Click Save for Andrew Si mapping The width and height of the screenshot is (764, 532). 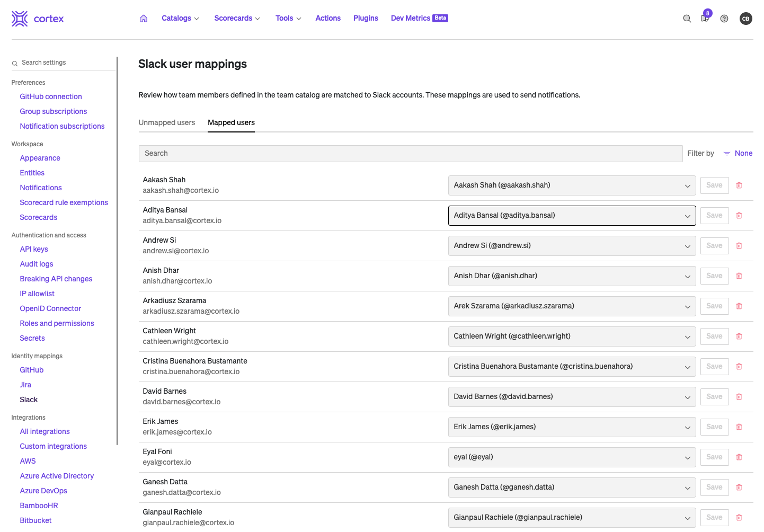[x=714, y=246]
